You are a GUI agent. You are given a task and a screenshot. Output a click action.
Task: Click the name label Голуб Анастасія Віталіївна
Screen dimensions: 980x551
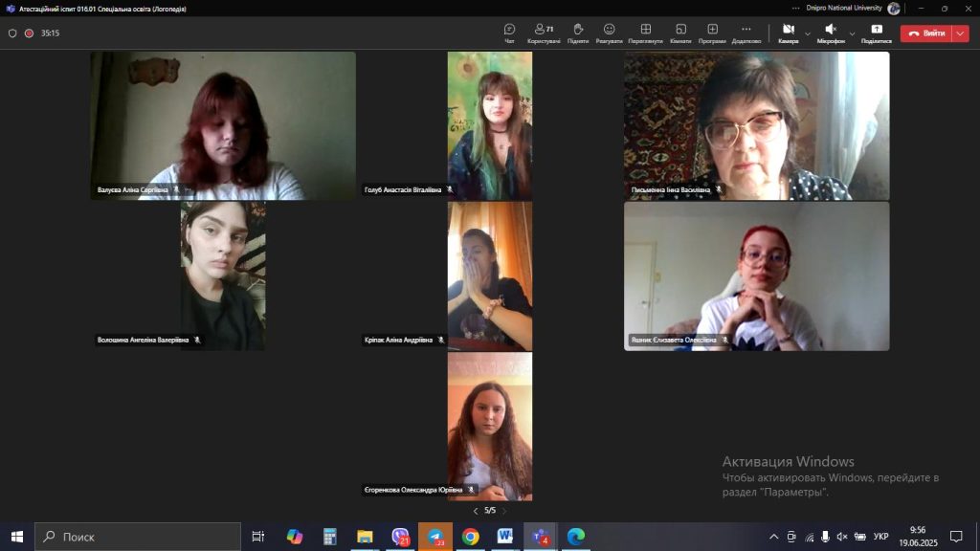[x=403, y=190]
